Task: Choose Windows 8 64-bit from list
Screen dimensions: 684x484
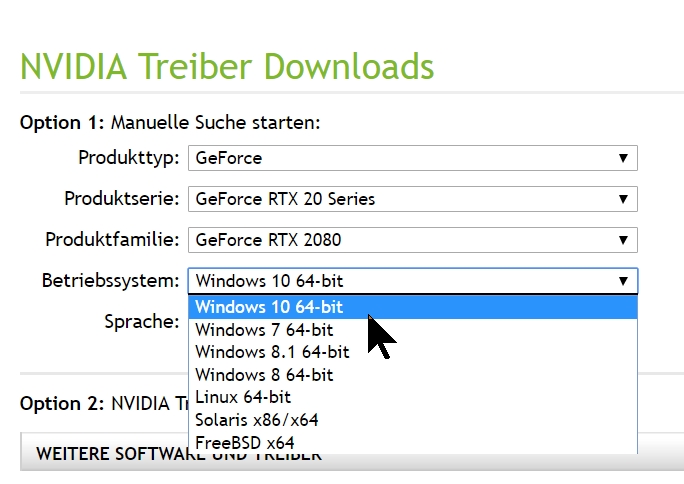Action: coord(413,375)
